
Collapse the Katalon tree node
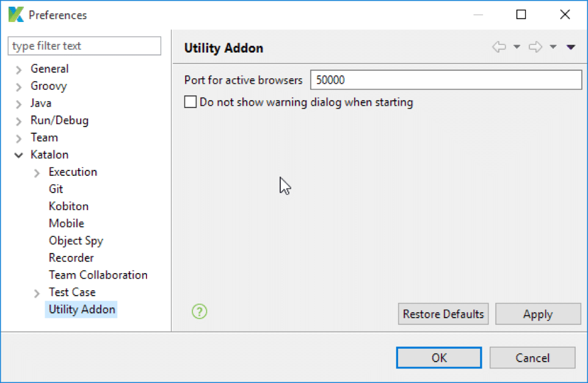point(19,155)
